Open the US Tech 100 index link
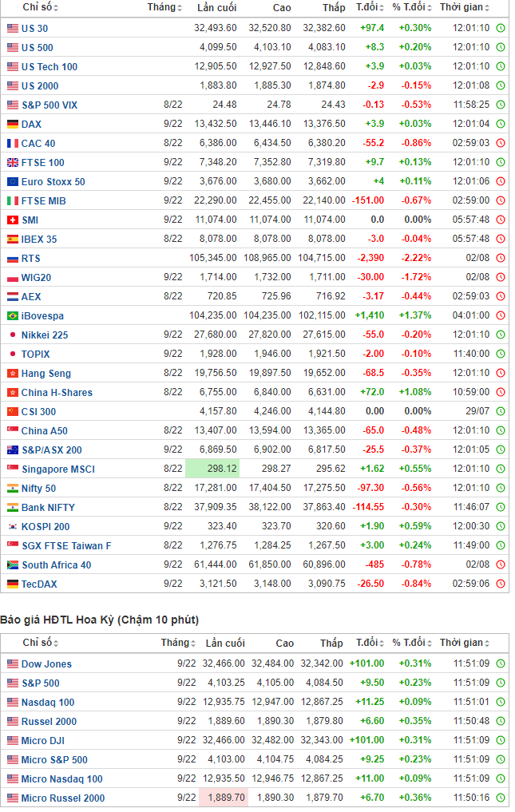 50,67
